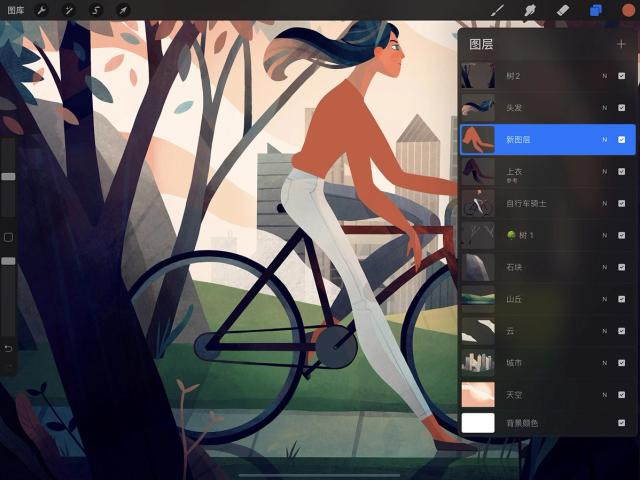Tap the 山丘 layer thumbnail
The height and width of the screenshot is (480, 640).
click(x=478, y=299)
